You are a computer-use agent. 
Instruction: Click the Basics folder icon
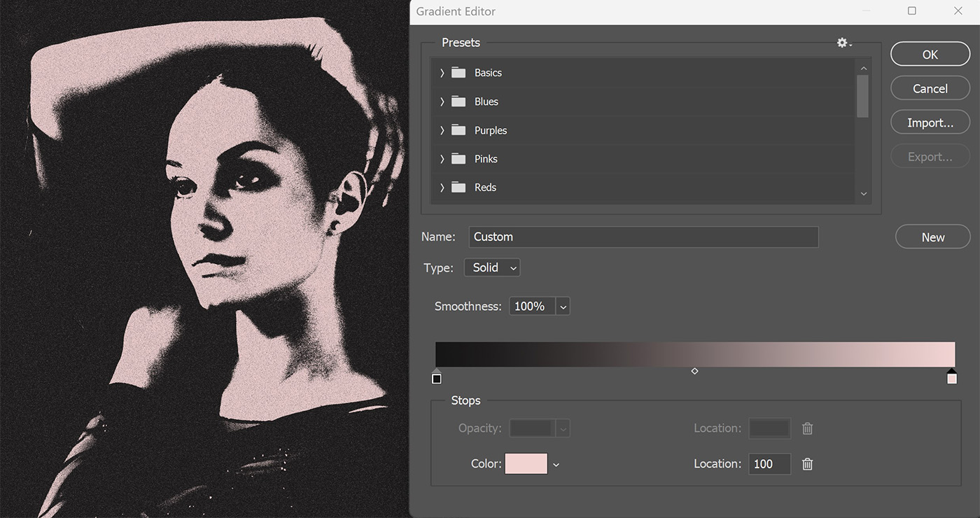click(x=458, y=72)
